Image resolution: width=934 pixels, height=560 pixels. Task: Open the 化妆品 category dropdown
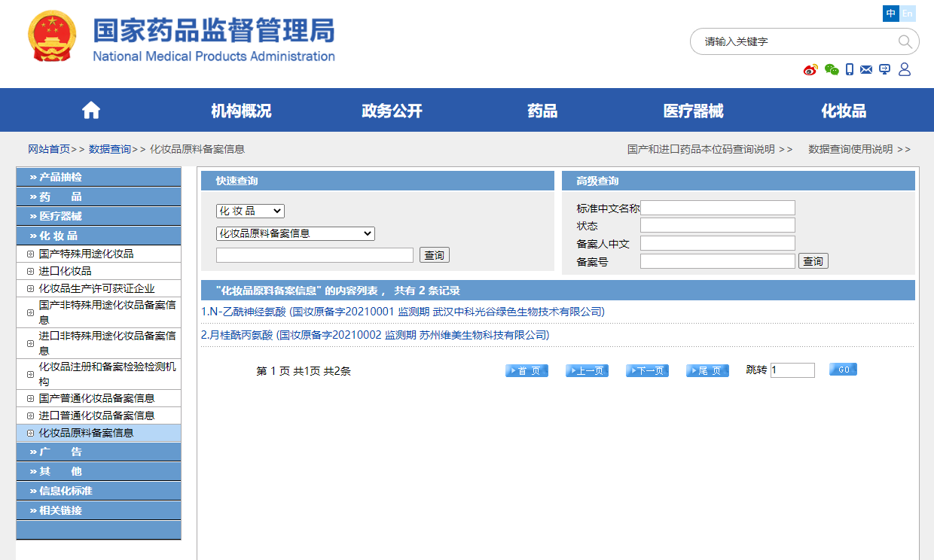[250, 211]
